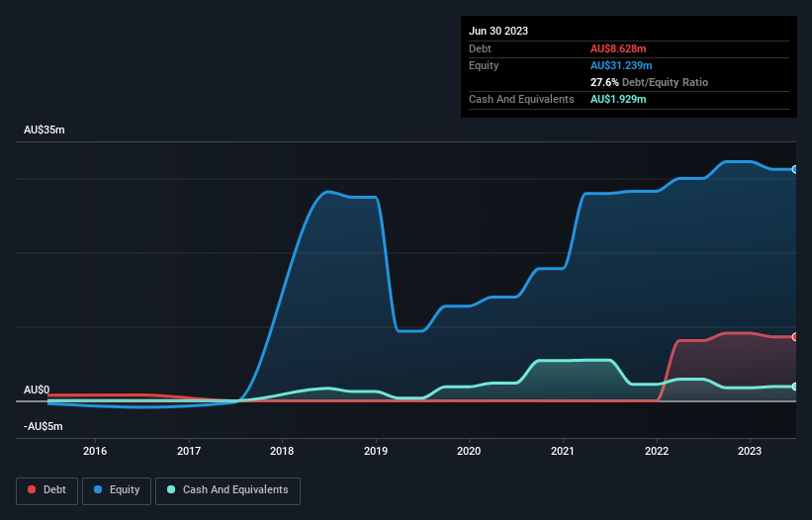This screenshot has height=520, width=812.
Task: Click the blue Equity legend dot
Action: click(98, 489)
